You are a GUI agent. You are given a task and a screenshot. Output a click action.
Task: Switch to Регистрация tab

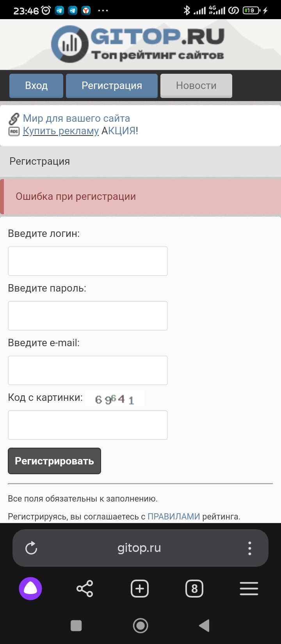click(112, 85)
